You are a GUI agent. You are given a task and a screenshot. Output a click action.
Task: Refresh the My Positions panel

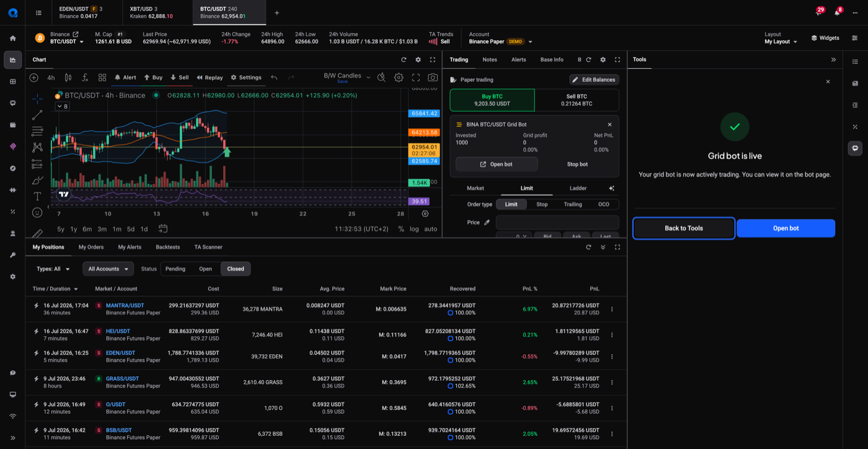(588, 247)
